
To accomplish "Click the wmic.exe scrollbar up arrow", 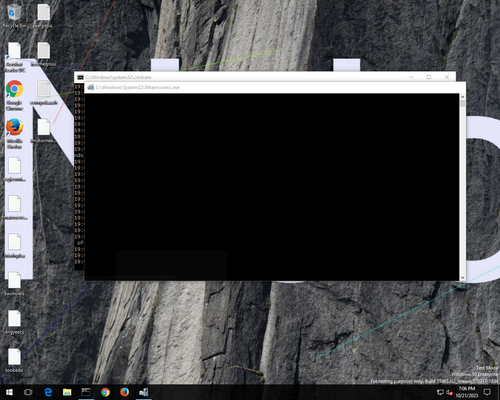I will [462, 97].
